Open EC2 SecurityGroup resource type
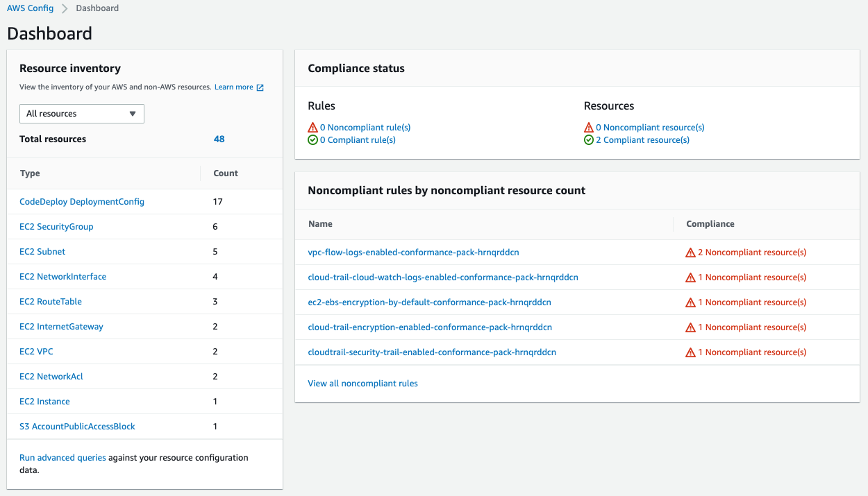This screenshot has width=868, height=496. tap(56, 227)
